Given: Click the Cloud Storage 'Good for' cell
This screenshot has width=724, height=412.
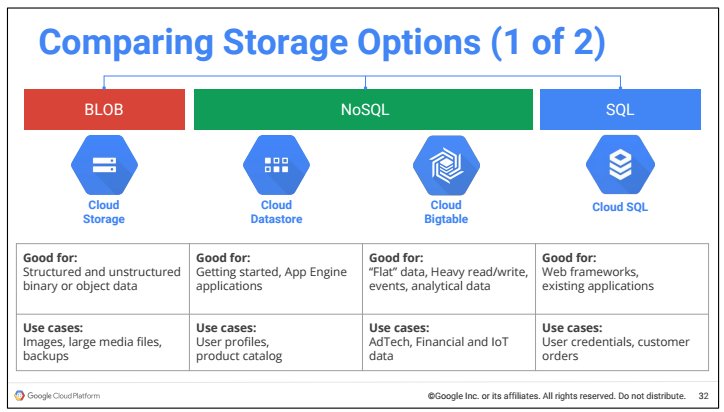Looking at the screenshot, I should point(103,279).
